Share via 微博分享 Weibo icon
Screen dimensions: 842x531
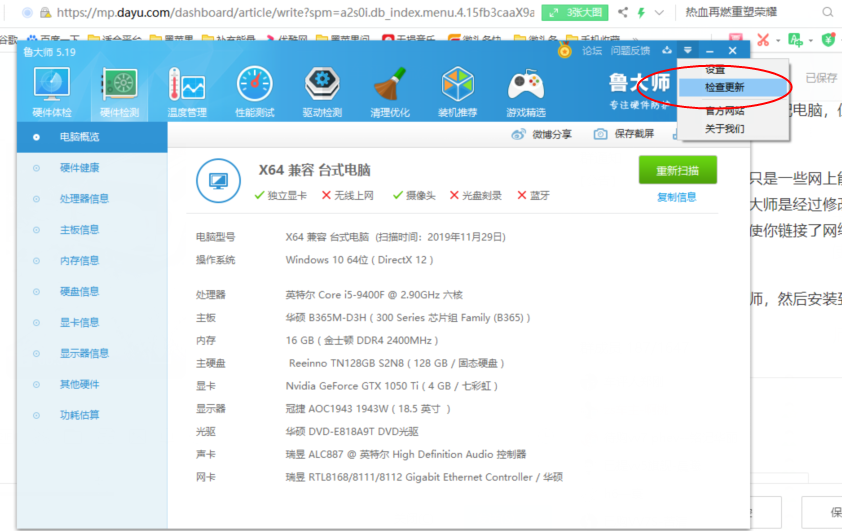click(541, 134)
